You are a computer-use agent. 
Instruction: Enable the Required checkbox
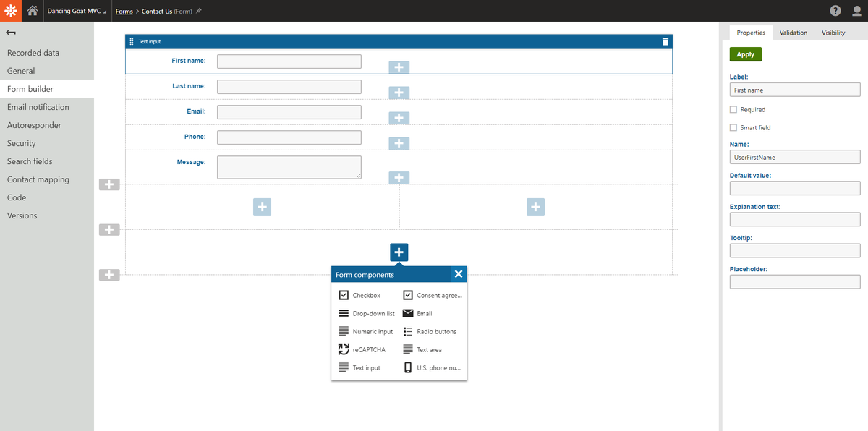733,109
